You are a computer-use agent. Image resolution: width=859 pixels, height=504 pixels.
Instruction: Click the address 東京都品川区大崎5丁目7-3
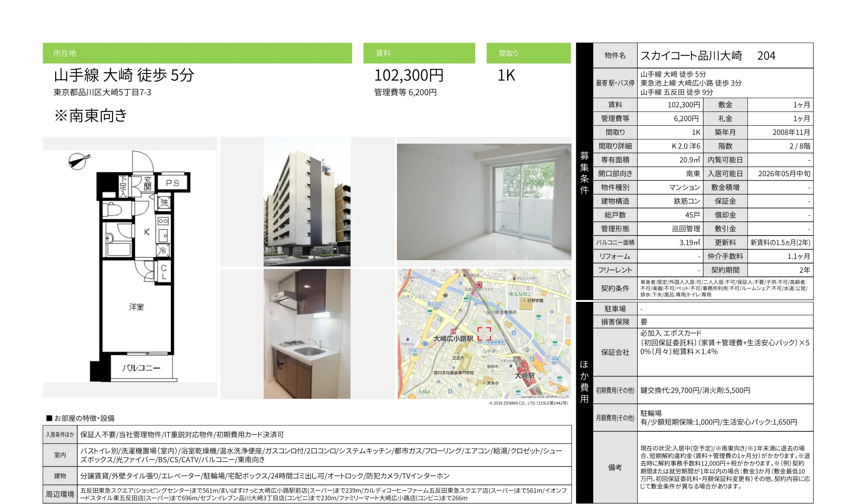[102, 92]
